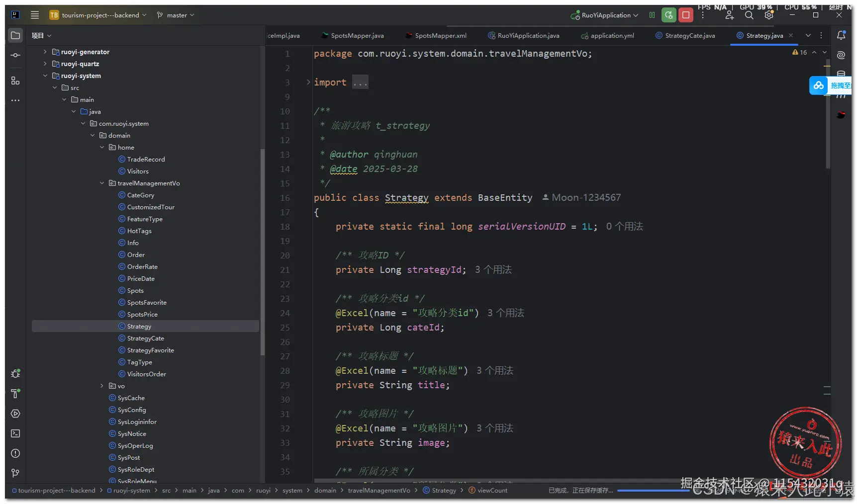Open the Git tool window
The width and height of the screenshot is (857, 504).
[15, 473]
